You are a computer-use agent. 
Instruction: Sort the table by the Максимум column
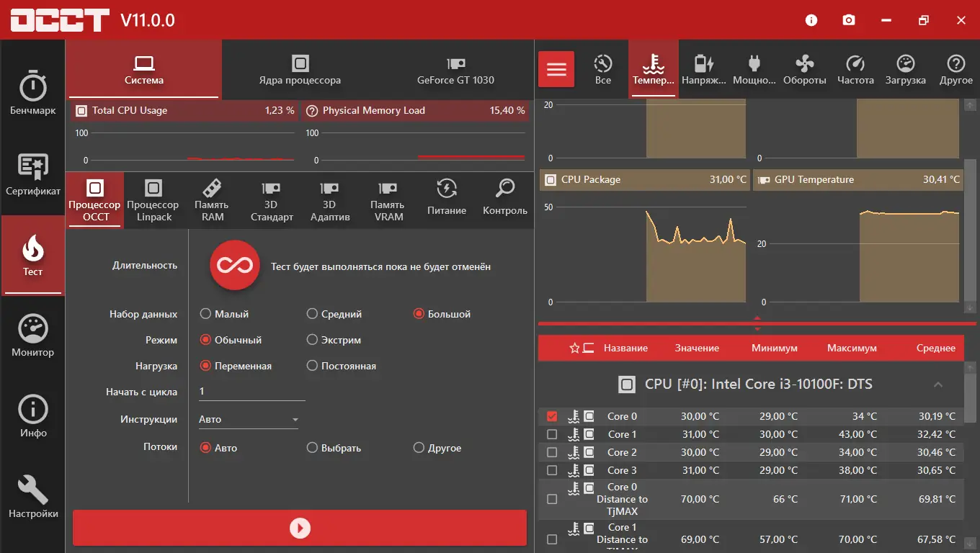pyautogui.click(x=852, y=349)
